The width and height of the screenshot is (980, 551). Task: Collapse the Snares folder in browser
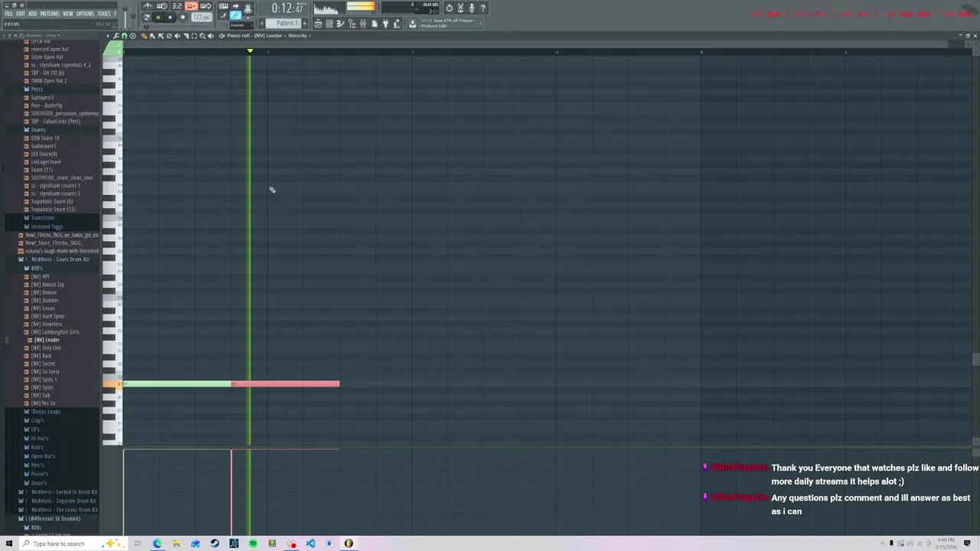[38, 129]
